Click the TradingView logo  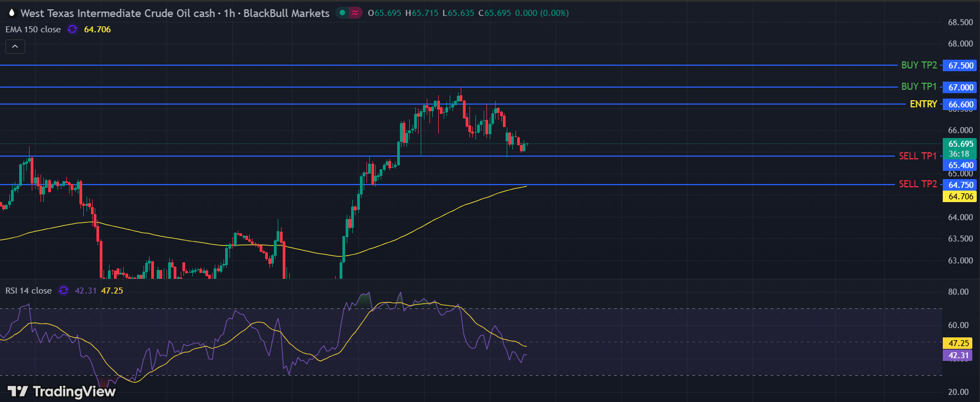[62, 391]
